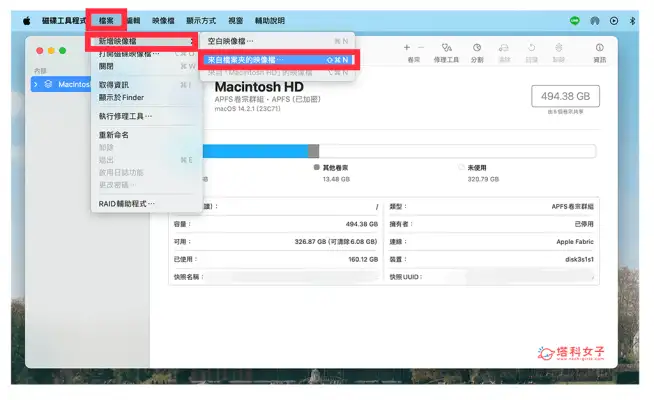Click the 320.79 GB unused value
This screenshot has width=654, height=400.
tap(483, 179)
